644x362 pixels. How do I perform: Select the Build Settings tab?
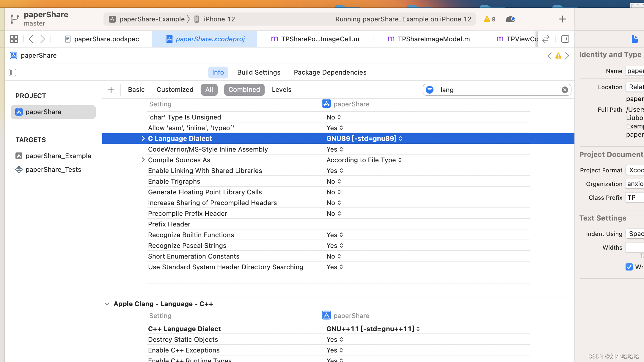(x=259, y=73)
